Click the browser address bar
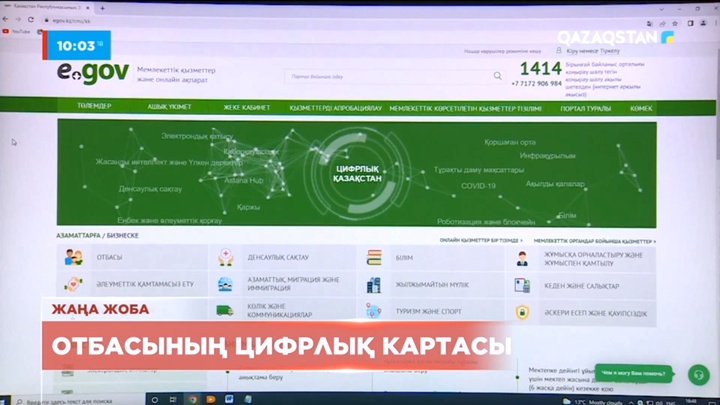This screenshot has width=720, height=405. coord(340,21)
